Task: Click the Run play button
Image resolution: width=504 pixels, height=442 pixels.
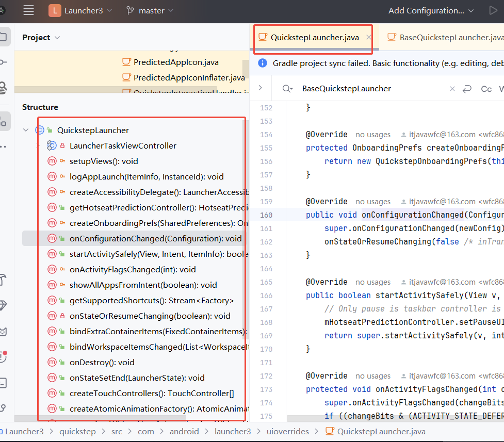Action: (493, 11)
